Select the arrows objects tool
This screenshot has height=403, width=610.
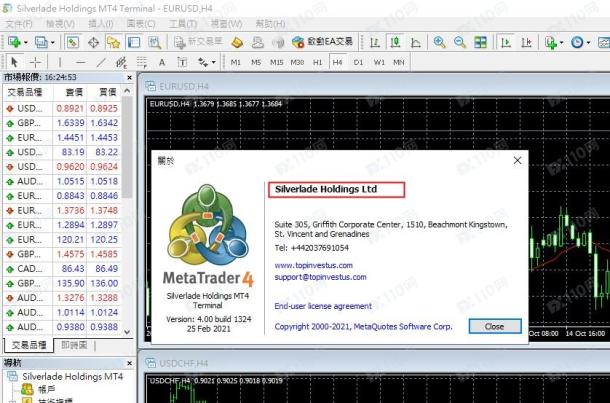[203, 62]
